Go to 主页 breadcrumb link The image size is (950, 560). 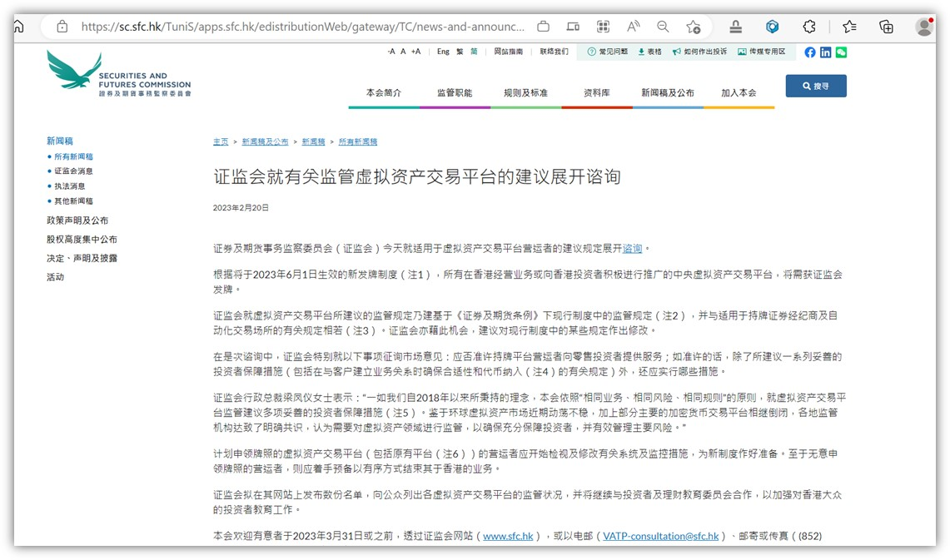point(221,141)
